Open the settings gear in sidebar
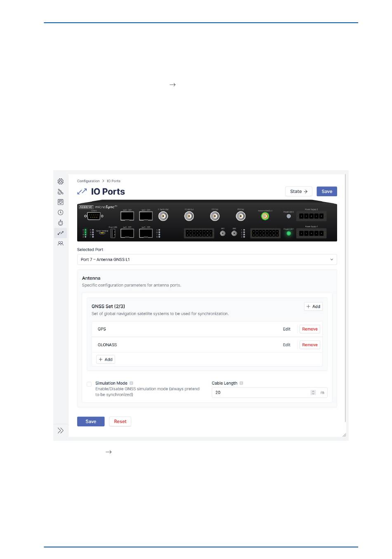 click(61, 181)
